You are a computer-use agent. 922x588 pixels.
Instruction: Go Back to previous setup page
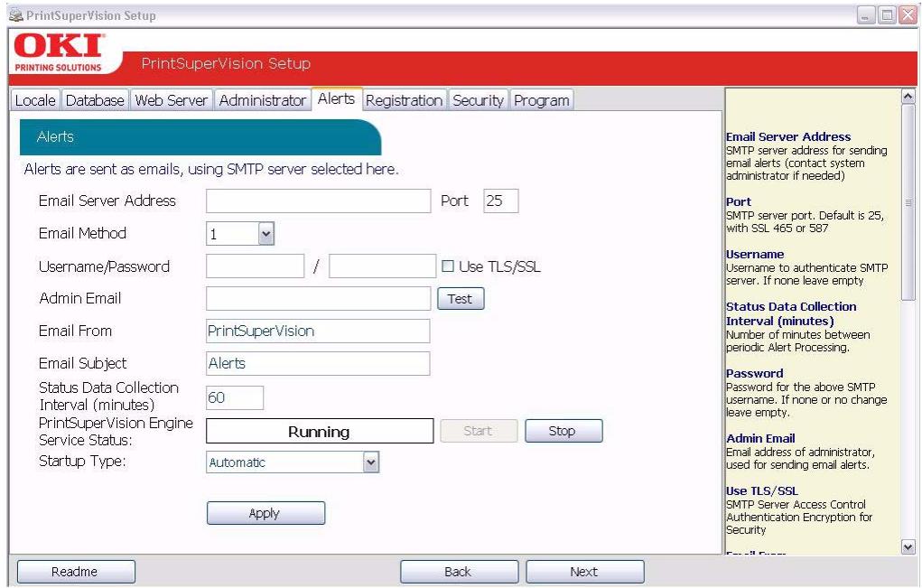pos(460,572)
